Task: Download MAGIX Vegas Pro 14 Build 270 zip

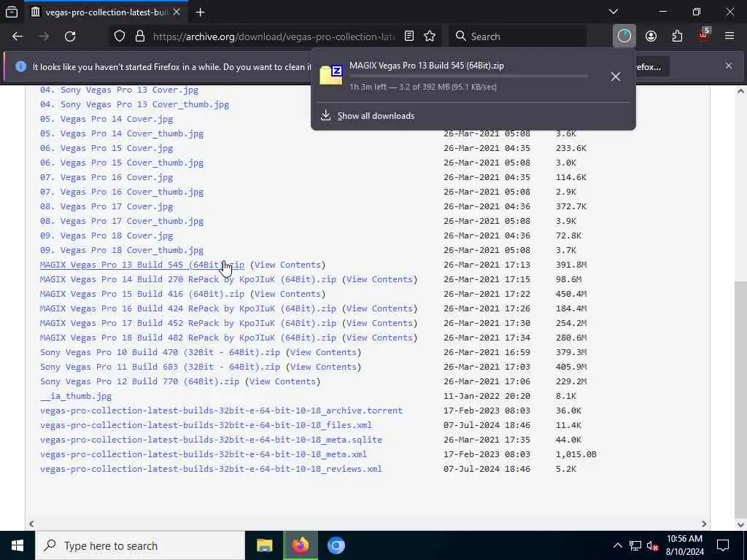Action: pos(188,279)
